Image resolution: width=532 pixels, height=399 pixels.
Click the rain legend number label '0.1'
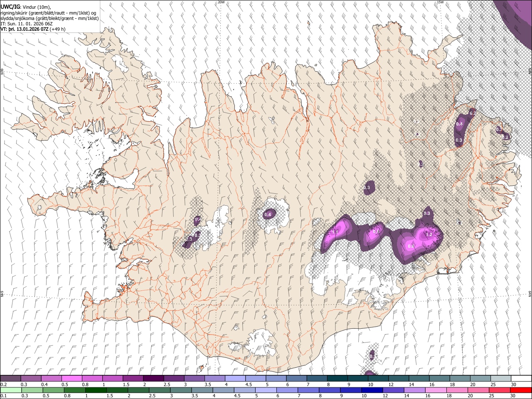coord(3,396)
